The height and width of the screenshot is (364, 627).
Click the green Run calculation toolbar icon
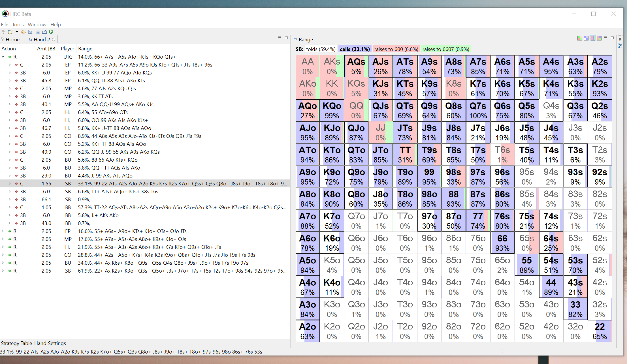pos(51,32)
